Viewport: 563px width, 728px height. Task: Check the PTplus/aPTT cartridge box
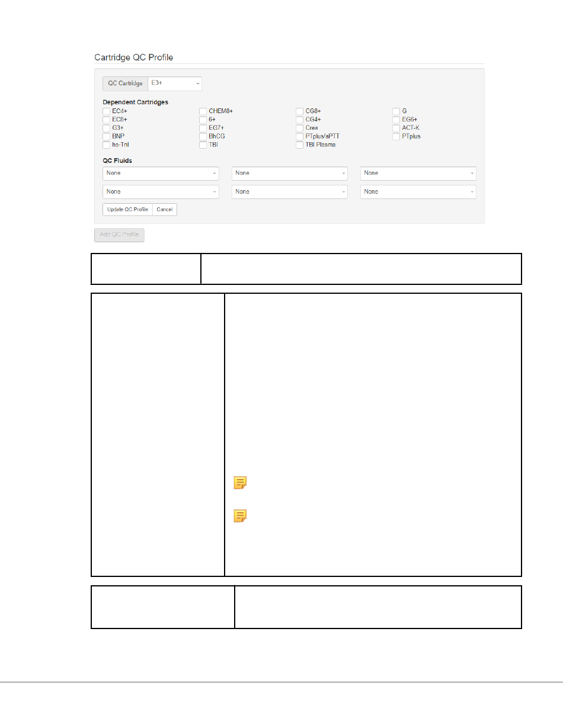[300, 136]
